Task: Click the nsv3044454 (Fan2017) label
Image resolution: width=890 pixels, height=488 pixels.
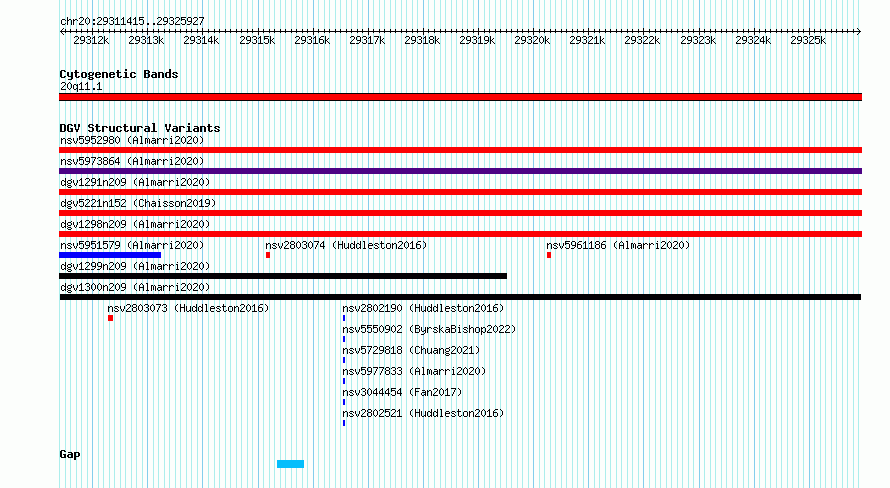Action: 402,392
